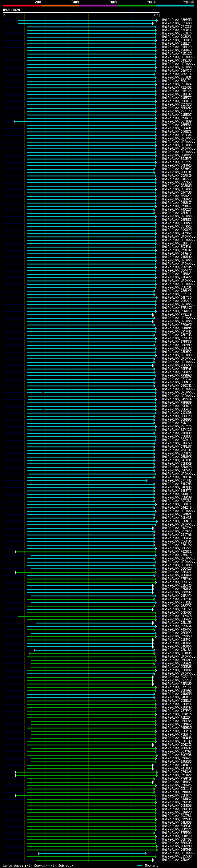
Task: Select entry UniRef100_A9PB43
Action: coord(177,50)
